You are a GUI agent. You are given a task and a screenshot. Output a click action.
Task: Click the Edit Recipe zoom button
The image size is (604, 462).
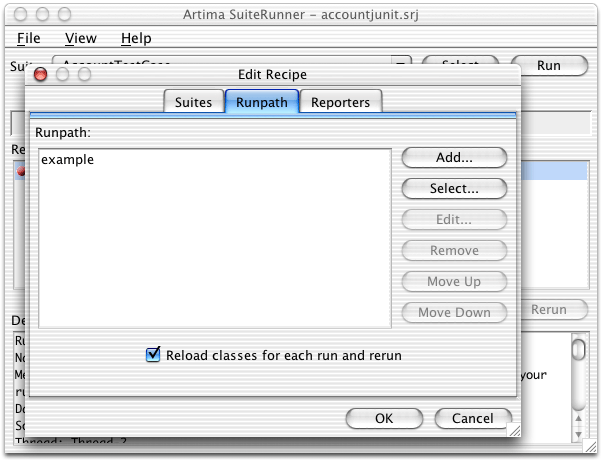(x=84, y=74)
